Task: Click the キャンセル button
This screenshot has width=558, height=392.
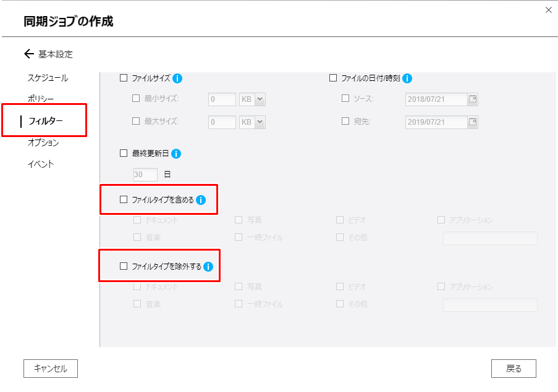Action: [x=51, y=369]
